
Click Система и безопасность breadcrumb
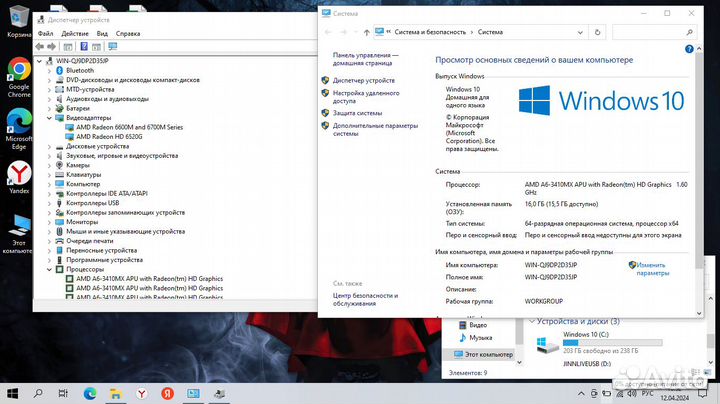(430, 32)
